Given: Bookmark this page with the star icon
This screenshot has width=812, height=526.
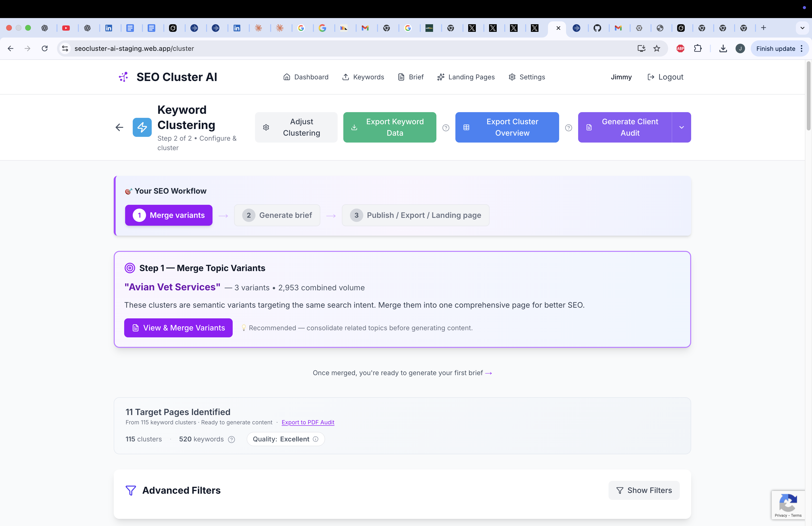Looking at the screenshot, I should click(x=657, y=48).
